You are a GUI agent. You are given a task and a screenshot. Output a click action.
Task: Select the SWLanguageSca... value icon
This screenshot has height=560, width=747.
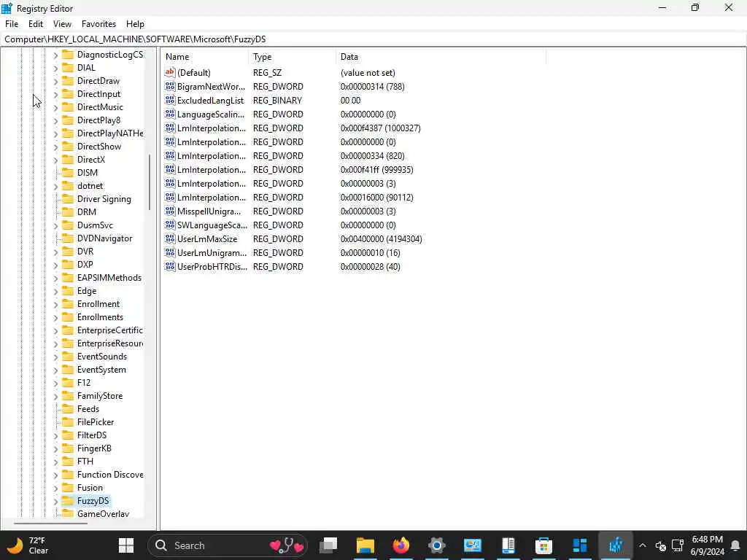coord(170,225)
